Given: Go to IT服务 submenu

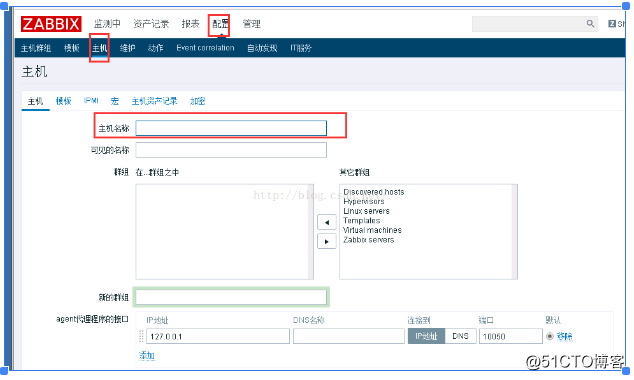Looking at the screenshot, I should point(301,48).
